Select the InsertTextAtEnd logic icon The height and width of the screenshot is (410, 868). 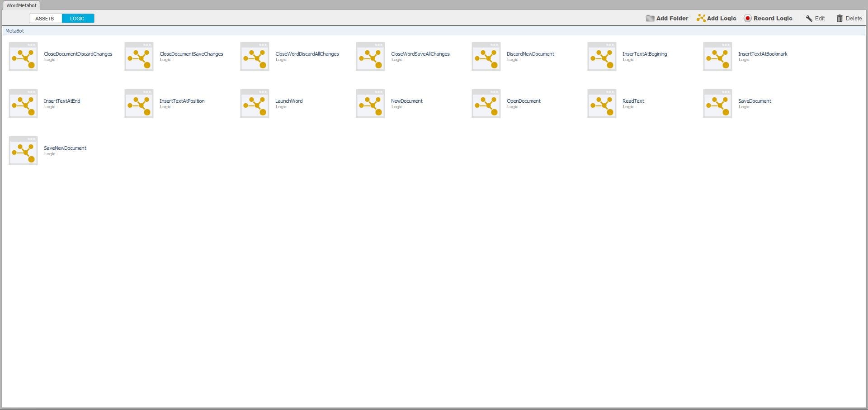pyautogui.click(x=23, y=104)
